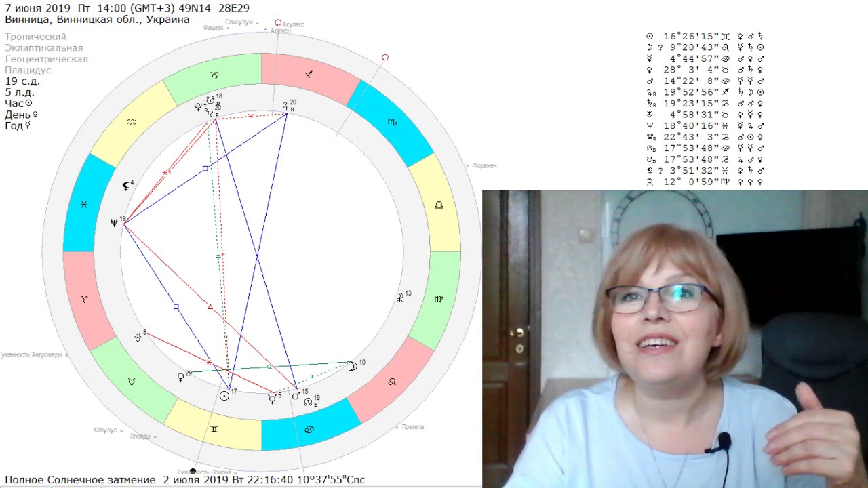
Task: Click the Virgo sign green segment
Action: point(439,299)
